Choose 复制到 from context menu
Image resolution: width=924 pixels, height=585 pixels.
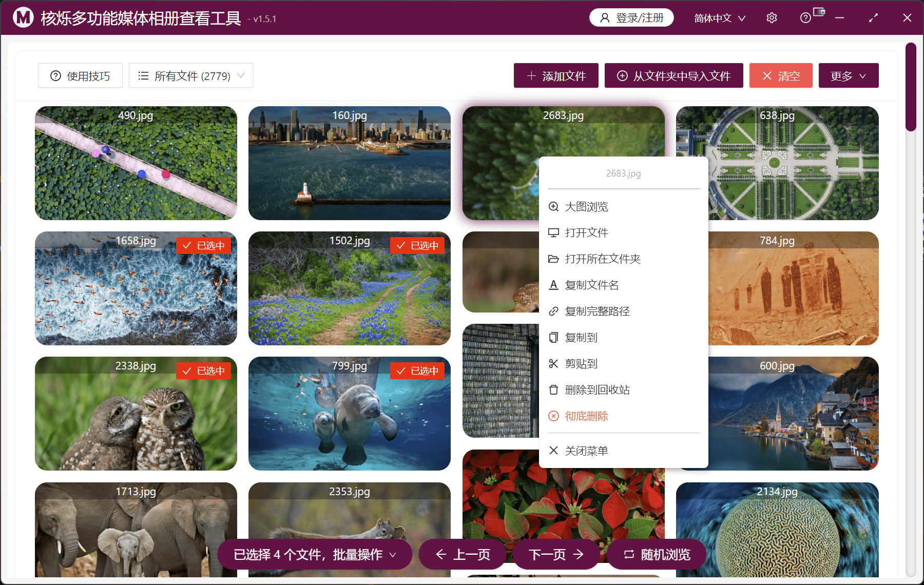coord(624,337)
